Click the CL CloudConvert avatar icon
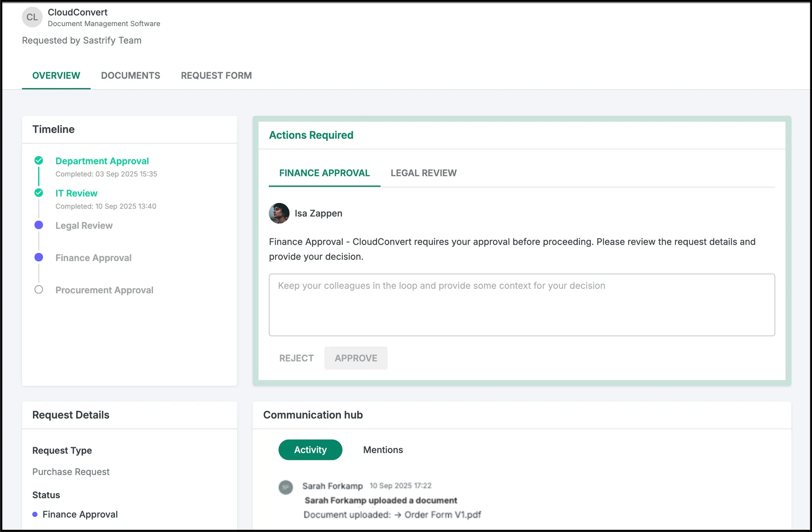The image size is (812, 532). pos(32,17)
